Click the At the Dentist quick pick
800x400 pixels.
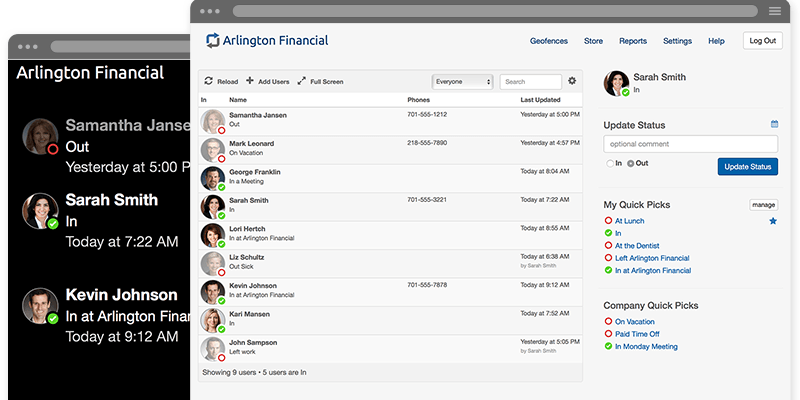tap(637, 245)
